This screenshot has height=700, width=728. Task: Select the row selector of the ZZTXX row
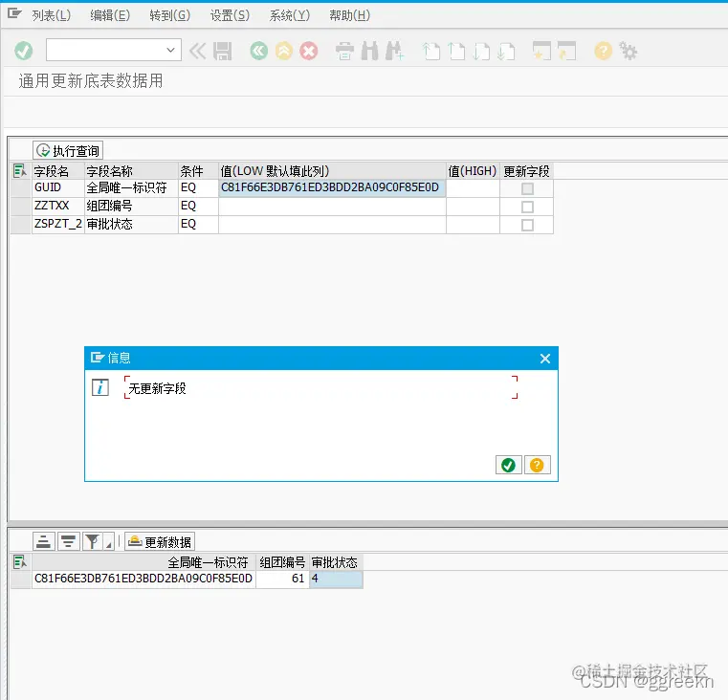pyautogui.click(x=21, y=206)
